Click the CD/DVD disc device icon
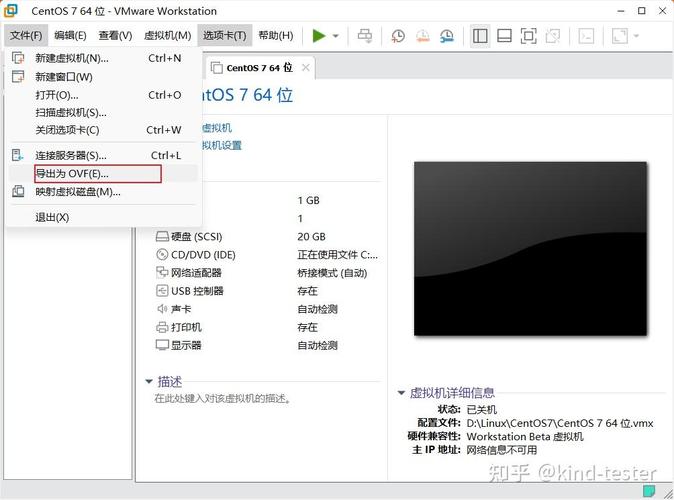The width and height of the screenshot is (674, 500). (162, 255)
